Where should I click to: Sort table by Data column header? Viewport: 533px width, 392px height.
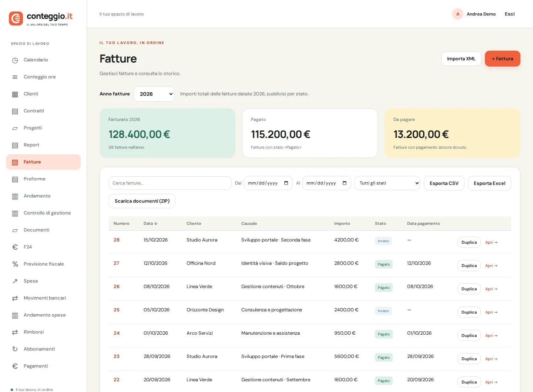click(x=150, y=223)
